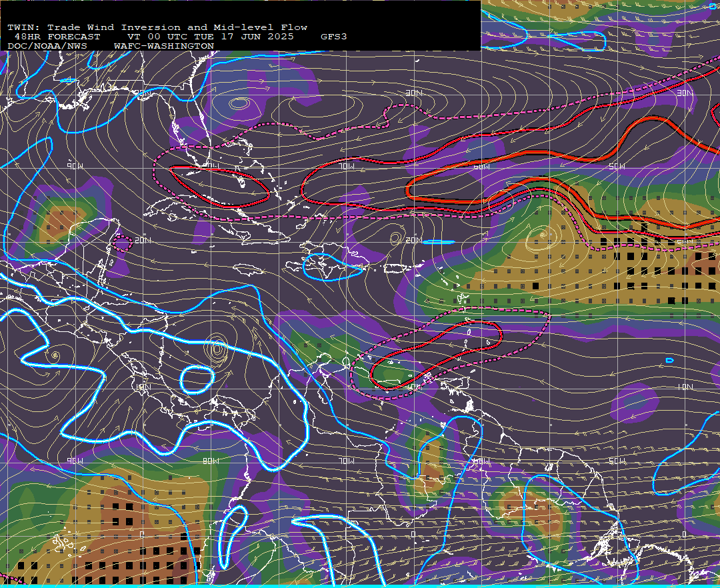The width and height of the screenshot is (720, 588).
Task: Click valid time 'VT 00 UTC TUE 17 JUN 2025'
Action: coord(210,37)
